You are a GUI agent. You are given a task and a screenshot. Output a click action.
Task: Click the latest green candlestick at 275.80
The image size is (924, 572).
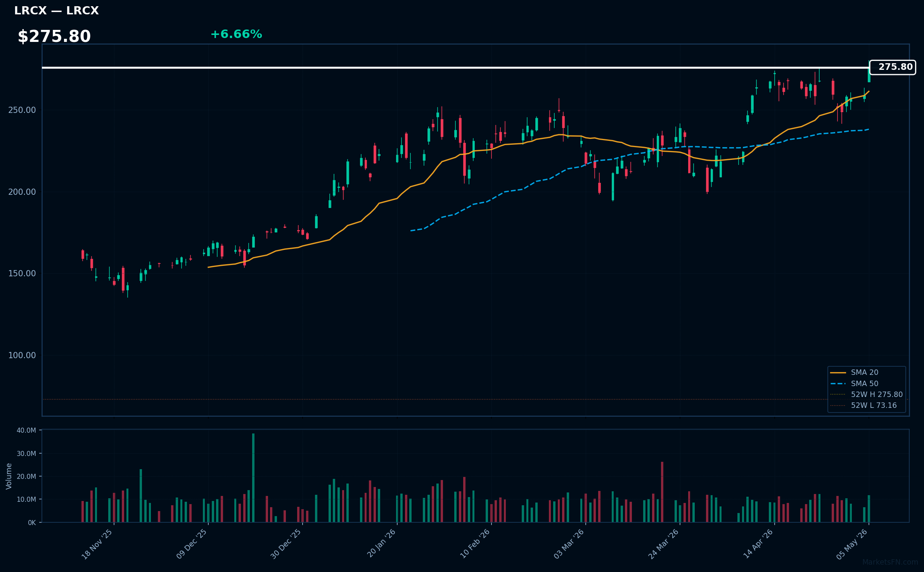pos(869,75)
